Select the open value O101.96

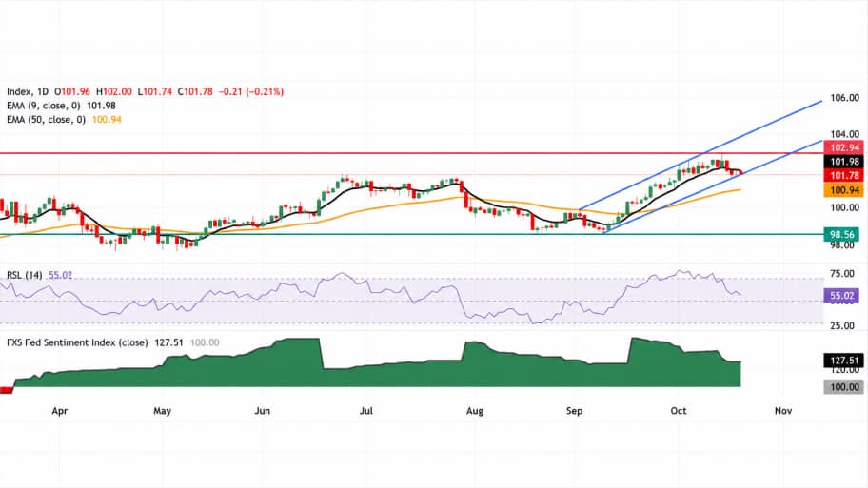pyautogui.click(x=72, y=92)
